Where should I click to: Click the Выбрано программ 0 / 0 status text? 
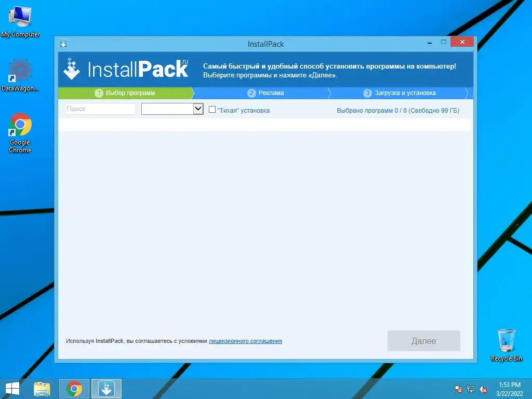pyautogui.click(x=398, y=111)
